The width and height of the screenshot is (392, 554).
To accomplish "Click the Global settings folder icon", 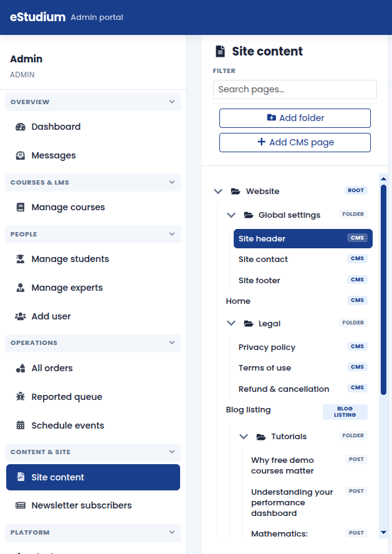I will [x=249, y=215].
